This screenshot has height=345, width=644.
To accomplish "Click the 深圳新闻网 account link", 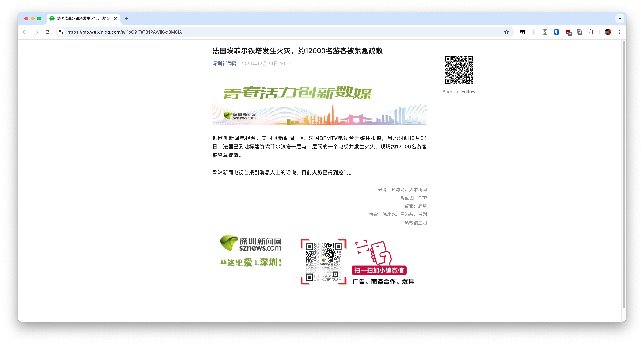I will pyautogui.click(x=224, y=63).
